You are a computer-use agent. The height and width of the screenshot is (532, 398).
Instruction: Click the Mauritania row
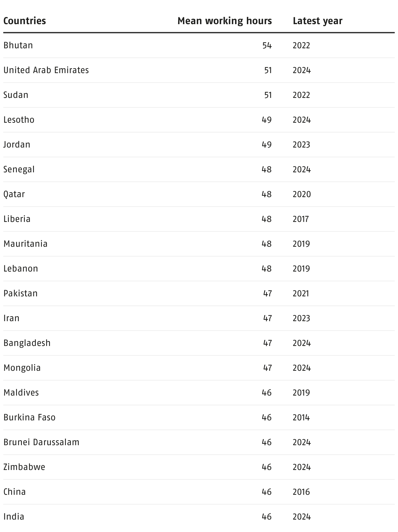(199, 244)
